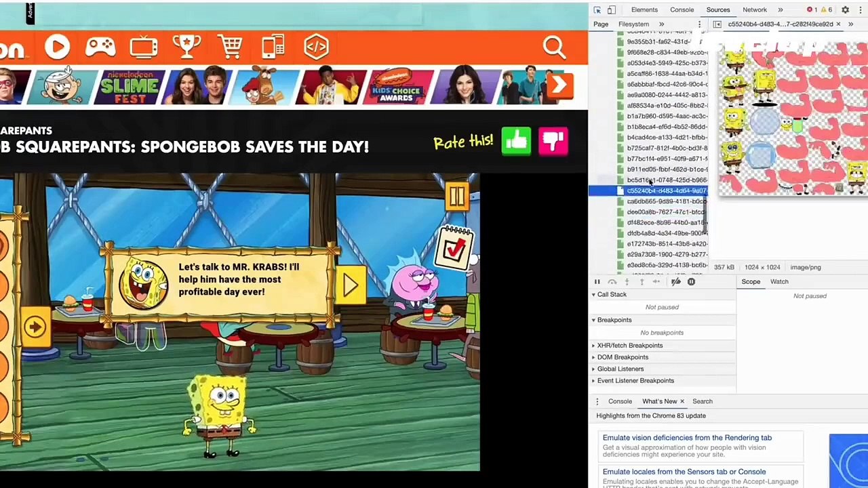
Task: Open Emulate locales from Sensors link
Action: [x=684, y=472]
